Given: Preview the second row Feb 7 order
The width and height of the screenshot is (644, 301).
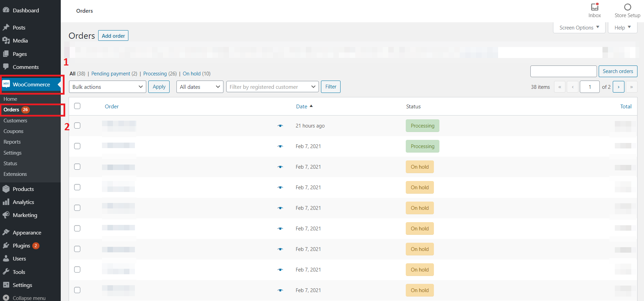Looking at the screenshot, I should tap(280, 146).
